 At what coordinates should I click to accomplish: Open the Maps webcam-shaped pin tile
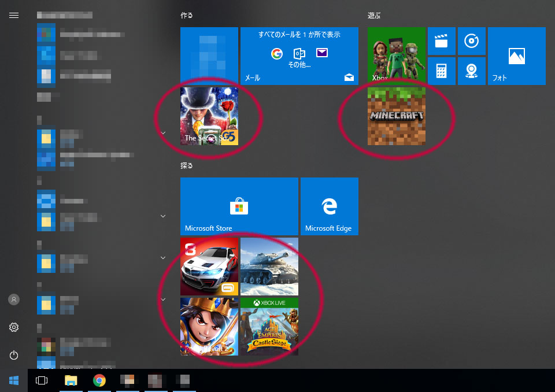click(472, 71)
